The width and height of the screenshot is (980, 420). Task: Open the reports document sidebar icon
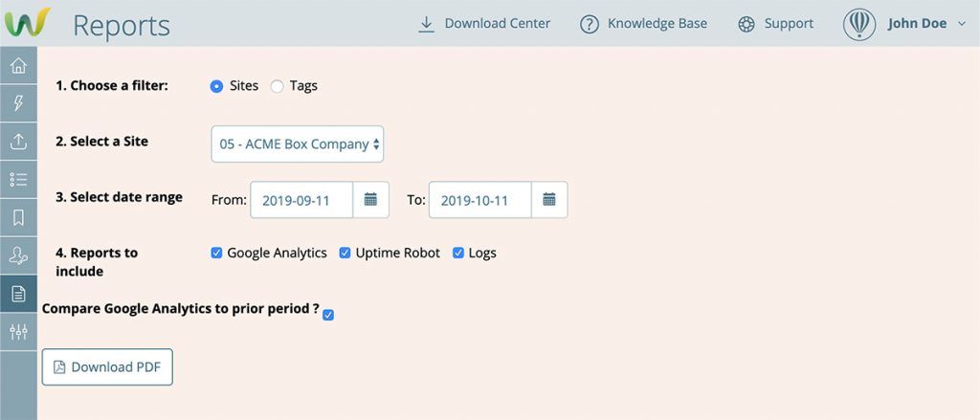(x=18, y=294)
